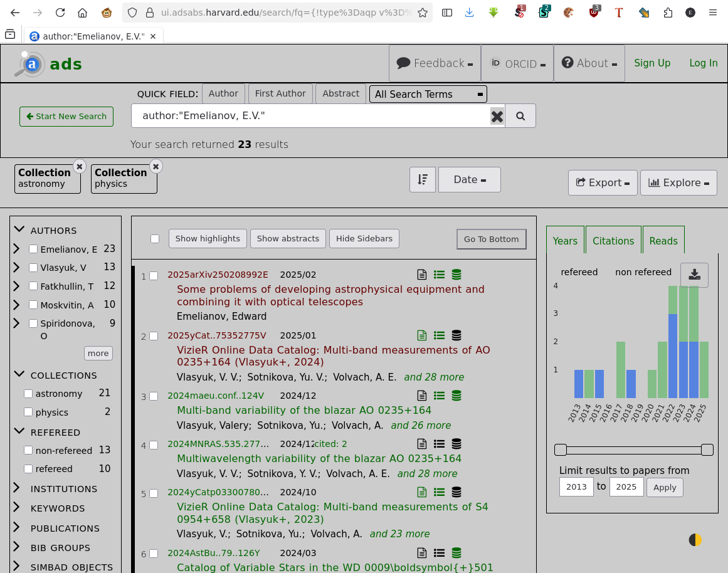The height and width of the screenshot is (573, 728).
Task: Open the All Search Terms dropdown
Action: click(428, 94)
